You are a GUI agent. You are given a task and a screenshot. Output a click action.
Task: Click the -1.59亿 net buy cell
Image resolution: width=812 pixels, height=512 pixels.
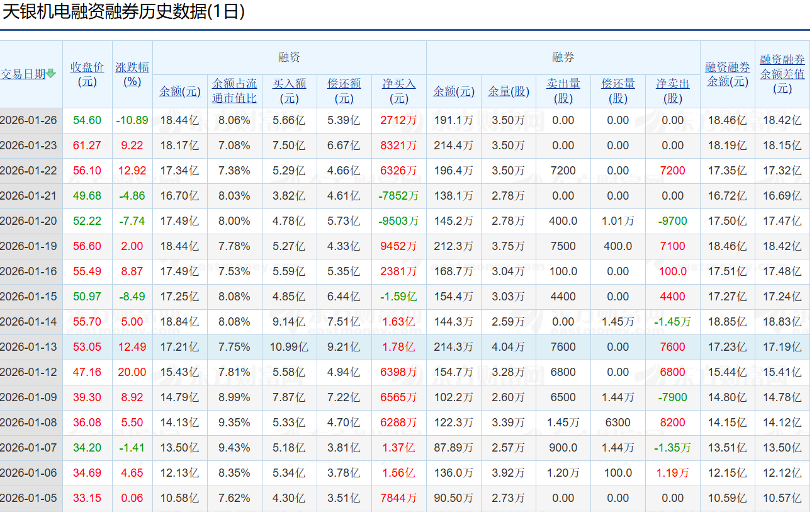tap(398, 297)
